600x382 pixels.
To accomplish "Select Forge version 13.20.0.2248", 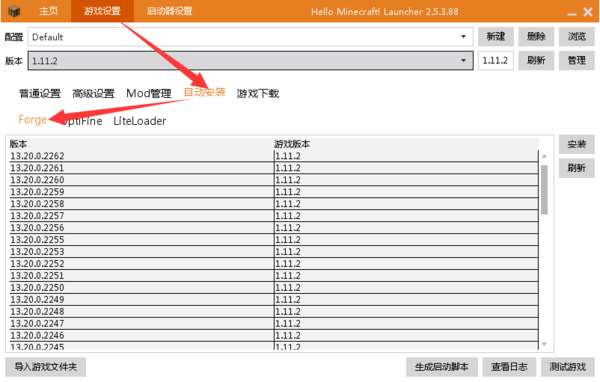I will [274, 311].
